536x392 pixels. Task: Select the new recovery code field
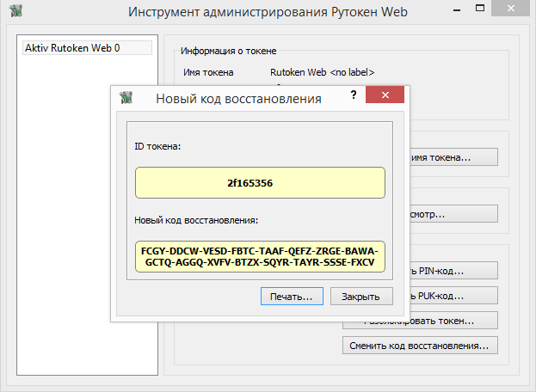260,256
